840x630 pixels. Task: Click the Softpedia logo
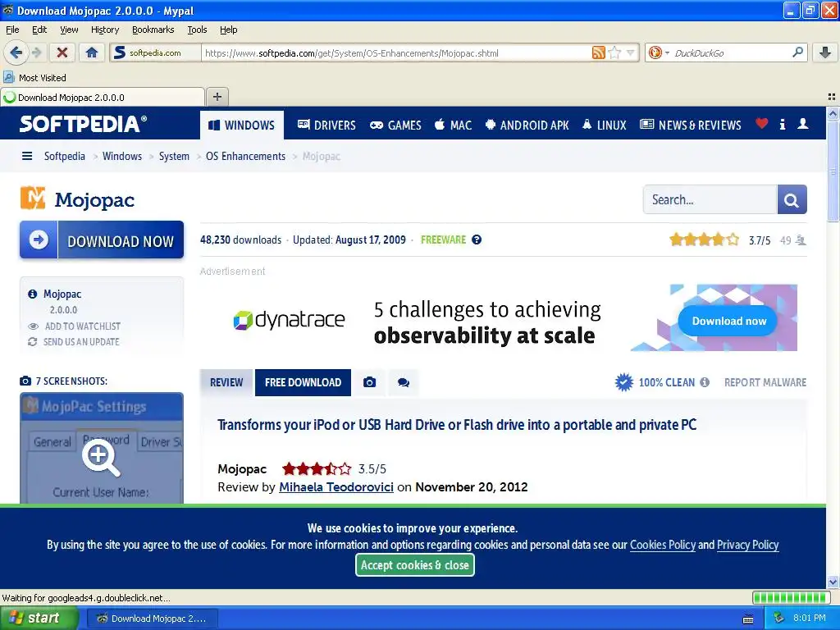tap(83, 124)
